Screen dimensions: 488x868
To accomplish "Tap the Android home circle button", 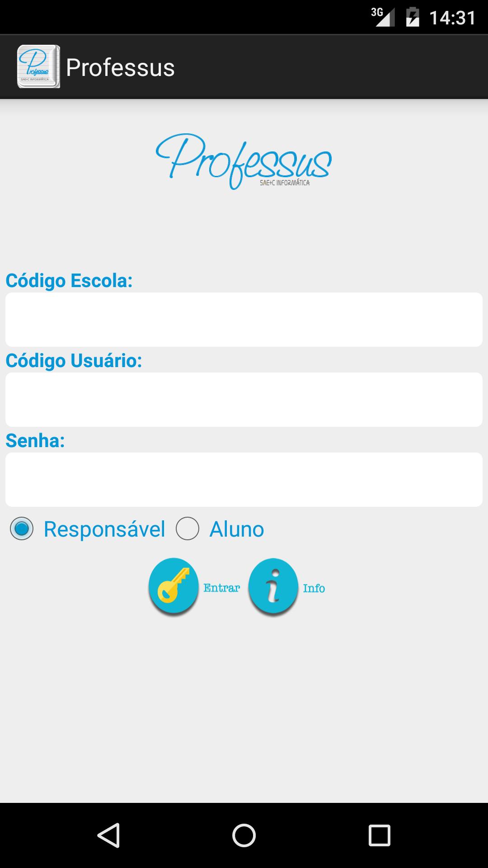I will coord(244,835).
